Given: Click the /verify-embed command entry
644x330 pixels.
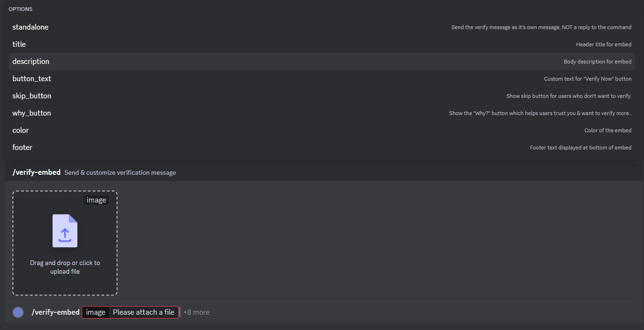Looking at the screenshot, I should (x=36, y=172).
